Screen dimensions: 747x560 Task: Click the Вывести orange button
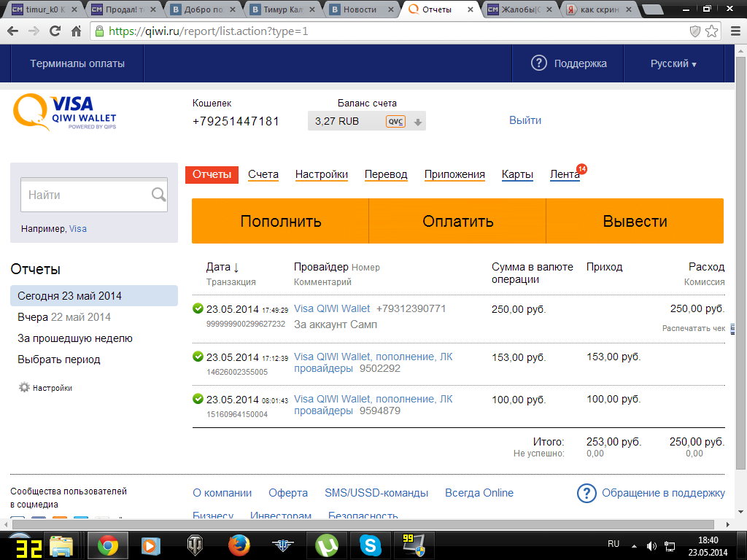pos(635,221)
